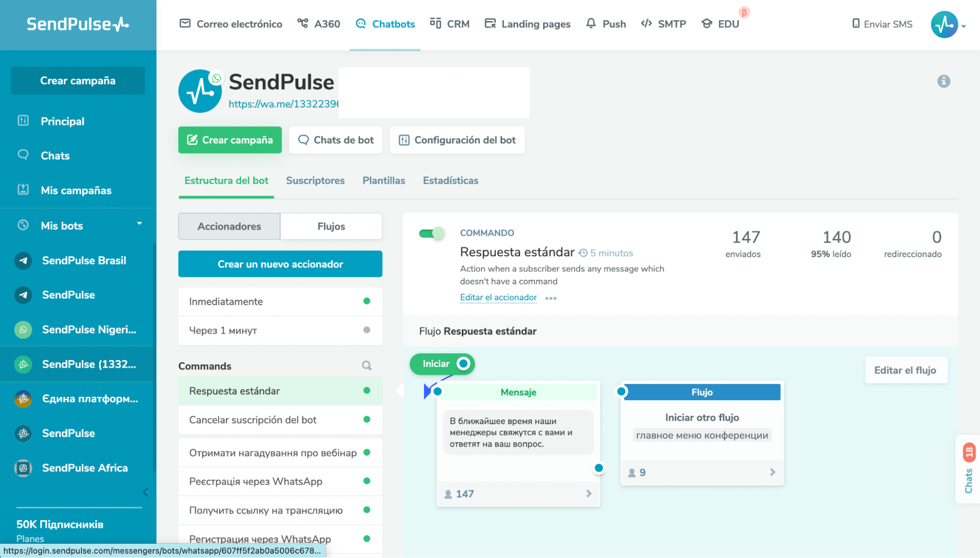Screen dimensions: 980x558
Task: Switch to the Plantillas tab
Action: point(384,181)
